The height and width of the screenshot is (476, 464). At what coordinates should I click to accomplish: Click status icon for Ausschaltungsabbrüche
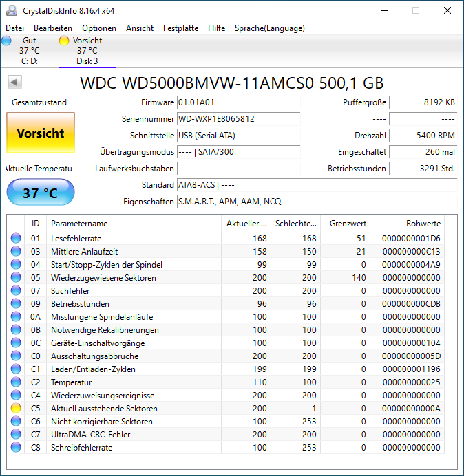point(16,356)
